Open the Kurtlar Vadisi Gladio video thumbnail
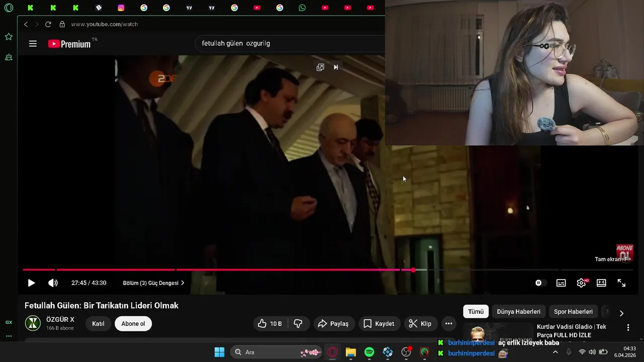Image resolution: width=644 pixels, height=362 pixels. pyautogui.click(x=497, y=332)
